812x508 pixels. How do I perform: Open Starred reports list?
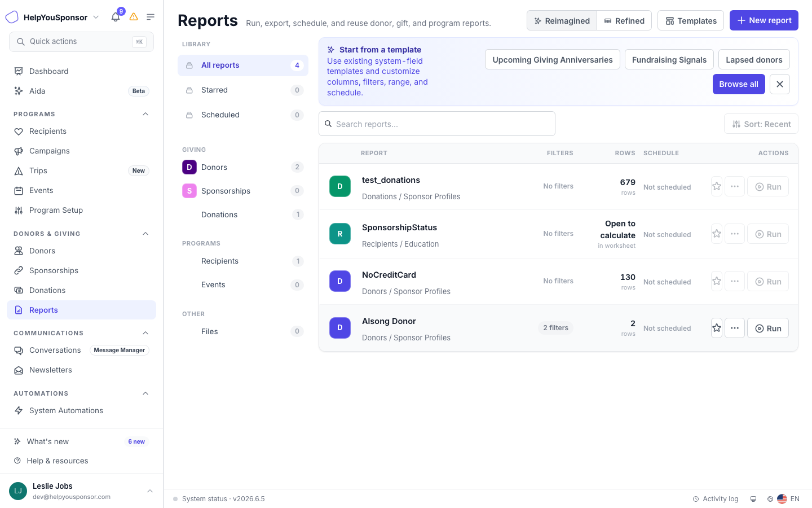tap(243, 90)
